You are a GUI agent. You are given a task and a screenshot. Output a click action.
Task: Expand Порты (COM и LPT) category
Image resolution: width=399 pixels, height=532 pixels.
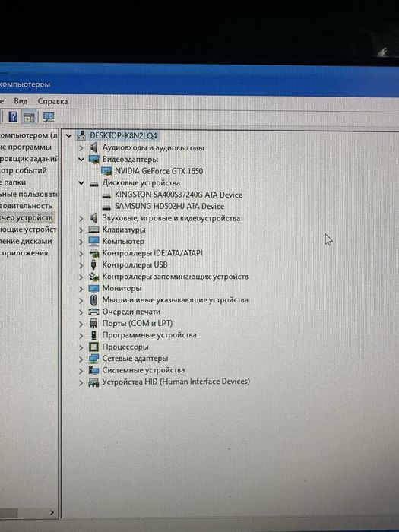[x=81, y=324]
